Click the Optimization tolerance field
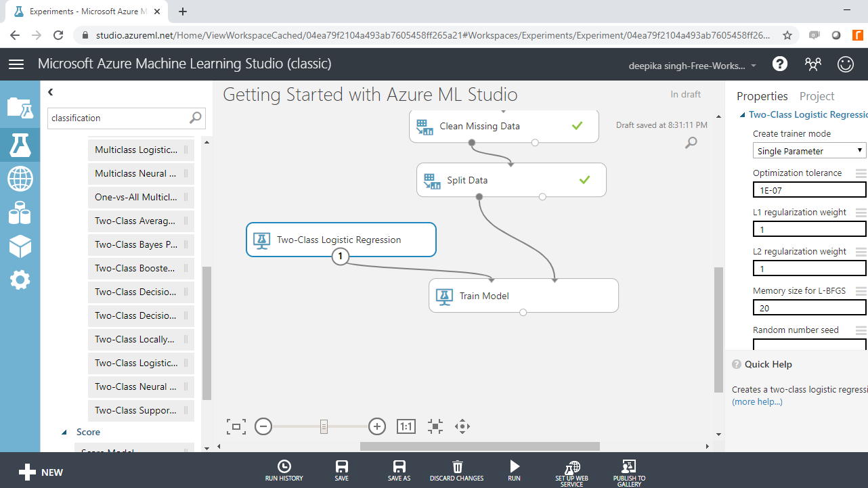The image size is (868, 488). tap(809, 190)
